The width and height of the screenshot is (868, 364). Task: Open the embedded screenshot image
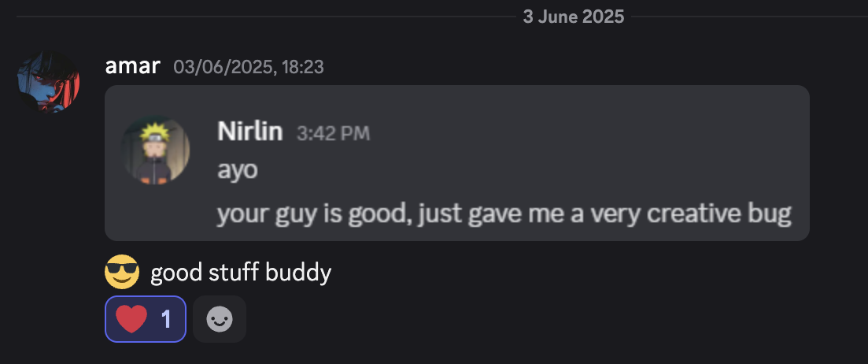[457, 163]
